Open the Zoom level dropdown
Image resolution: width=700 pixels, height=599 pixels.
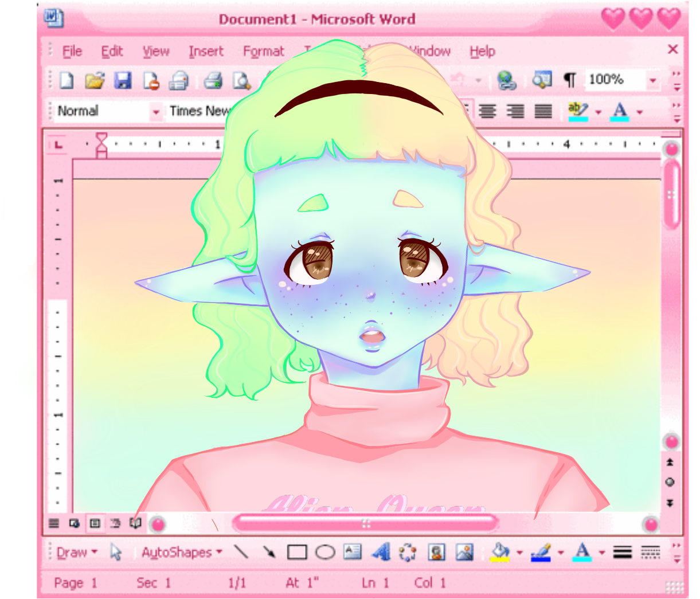pyautogui.click(x=654, y=80)
